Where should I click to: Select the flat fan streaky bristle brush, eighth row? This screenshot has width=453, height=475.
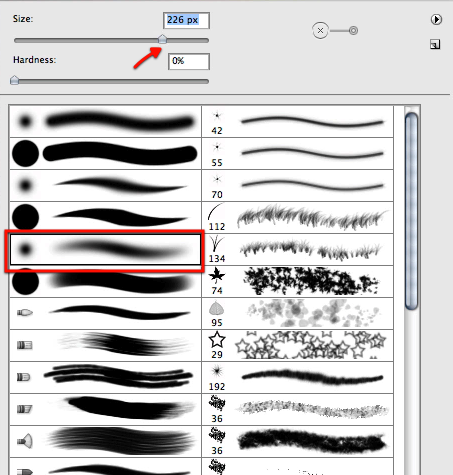point(105,345)
